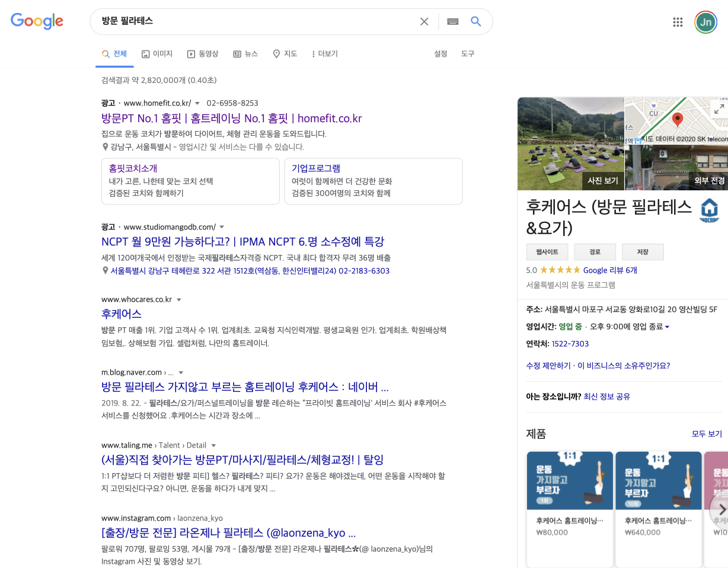This screenshot has height=568, width=728.
Task: Click the Jn profile avatar
Action: coord(705,21)
